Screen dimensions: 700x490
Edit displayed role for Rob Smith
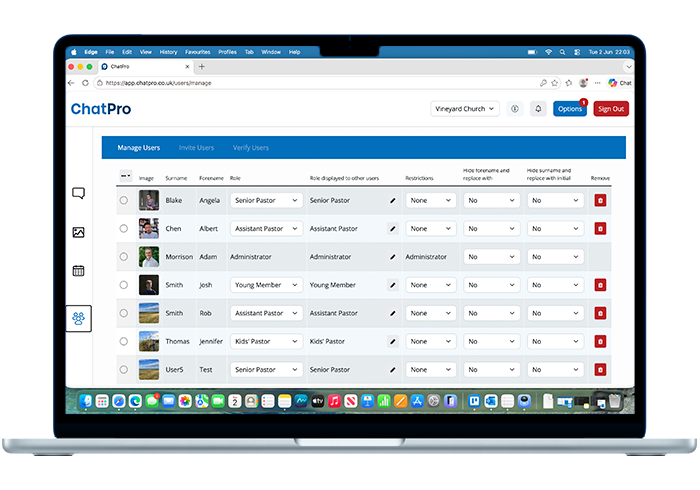pyautogui.click(x=393, y=313)
